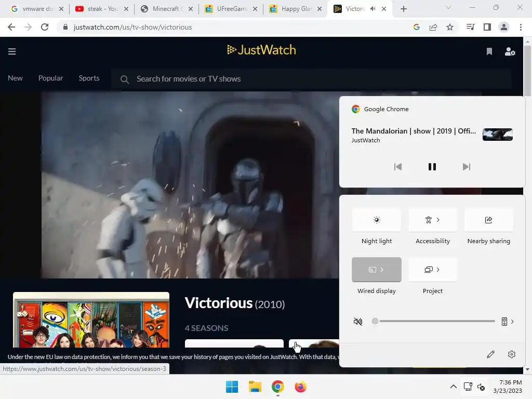This screenshot has width=532, height=399.
Task: Click the JustWatch logo
Action: (x=261, y=50)
